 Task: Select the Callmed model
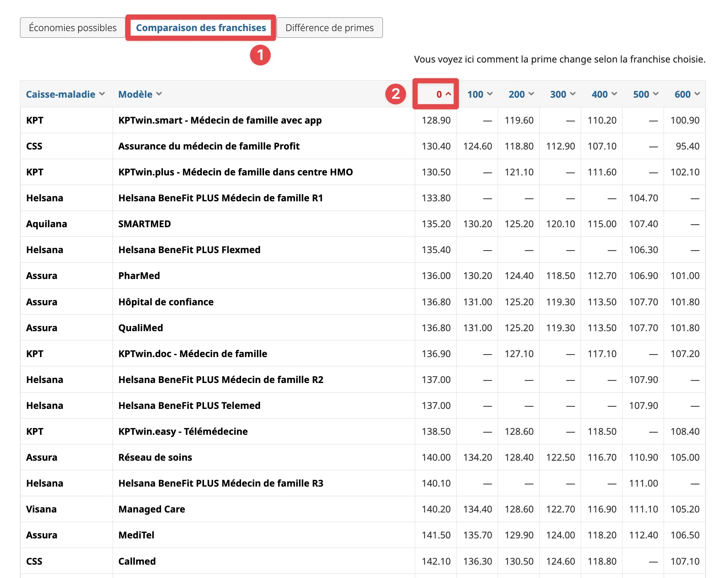(x=137, y=561)
